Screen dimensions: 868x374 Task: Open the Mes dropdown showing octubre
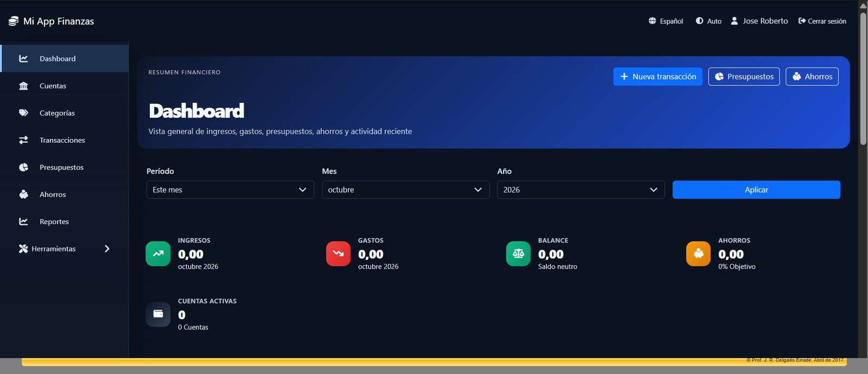pyautogui.click(x=406, y=190)
